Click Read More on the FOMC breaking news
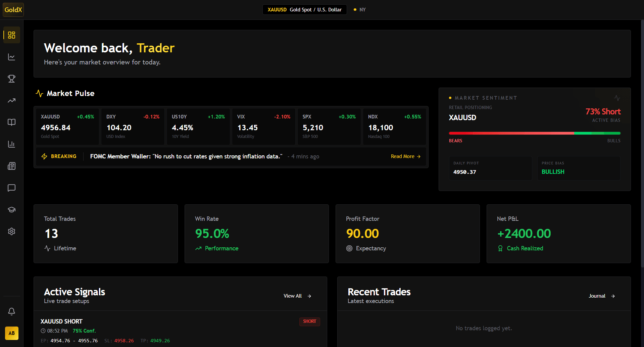Viewport: 644px width, 347px height. coord(405,156)
